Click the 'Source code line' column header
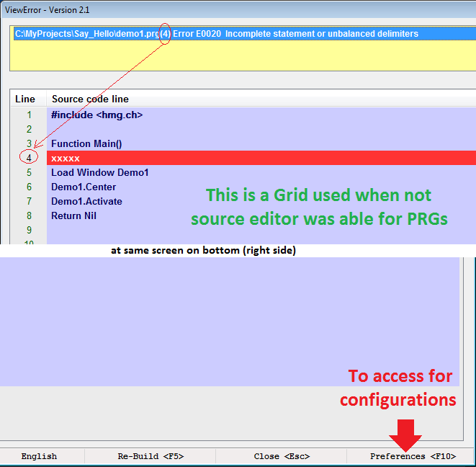The image size is (476, 467). pos(90,99)
